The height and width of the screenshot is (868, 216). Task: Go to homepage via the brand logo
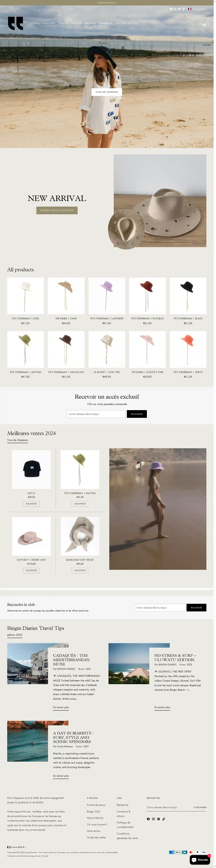coord(16,23)
